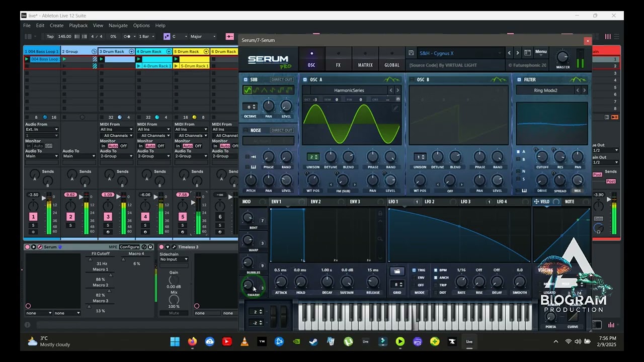The image size is (644, 362).
Task: Open the Serum Menu dropdown
Action: coord(541,52)
